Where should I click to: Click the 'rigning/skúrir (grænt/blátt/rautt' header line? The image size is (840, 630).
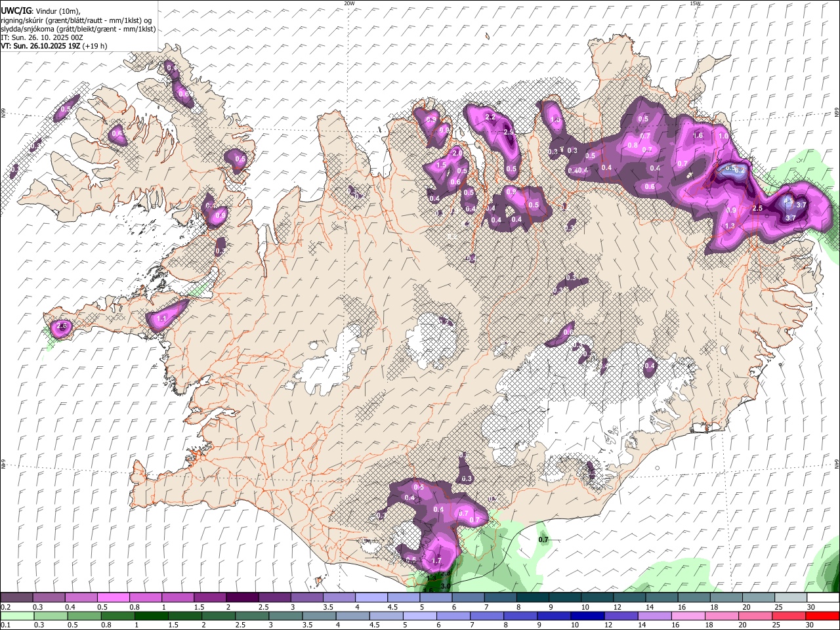point(76,20)
